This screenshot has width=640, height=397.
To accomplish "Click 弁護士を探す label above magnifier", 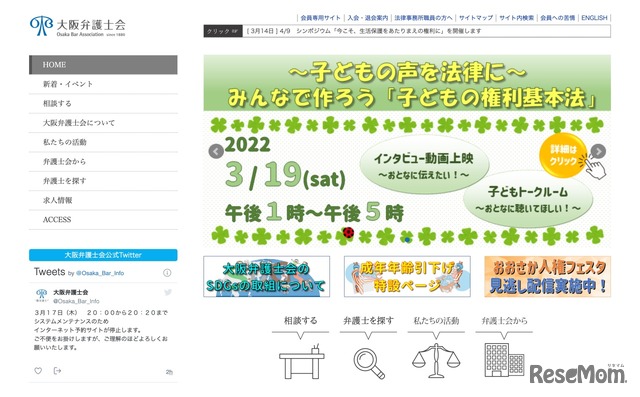I will [x=368, y=321].
